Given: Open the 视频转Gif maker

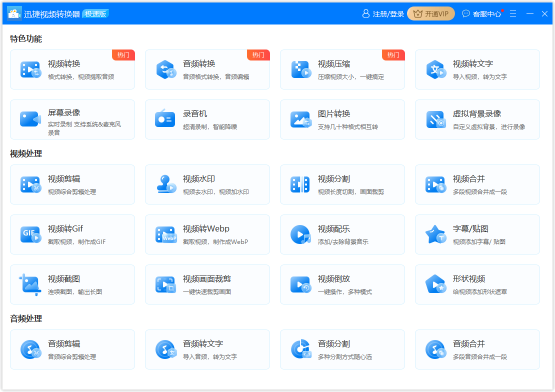Looking at the screenshot, I should pos(72,234).
